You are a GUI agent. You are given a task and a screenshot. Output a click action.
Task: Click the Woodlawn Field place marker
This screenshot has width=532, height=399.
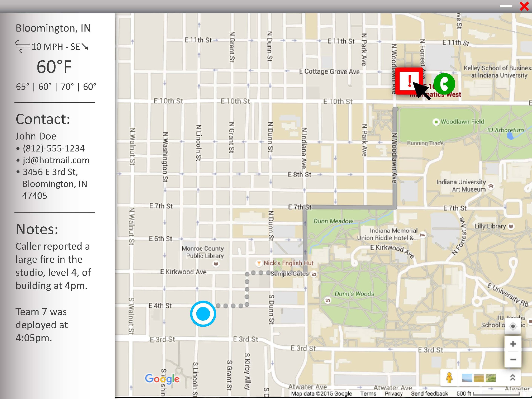pos(436,122)
